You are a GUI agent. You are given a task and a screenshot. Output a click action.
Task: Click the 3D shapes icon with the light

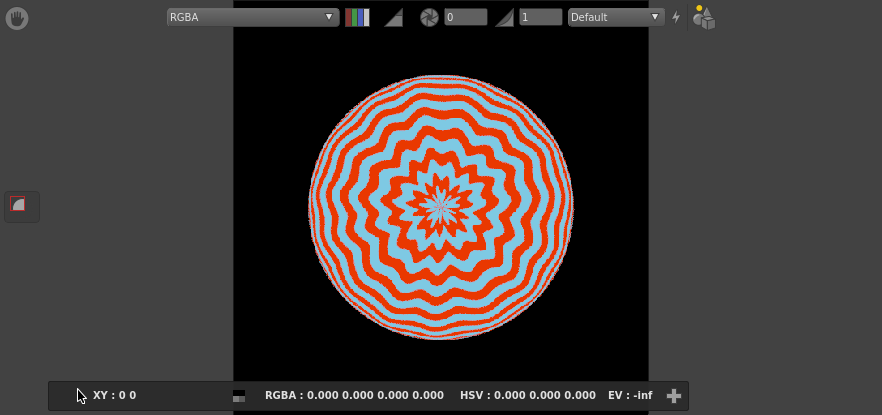[x=703, y=17]
